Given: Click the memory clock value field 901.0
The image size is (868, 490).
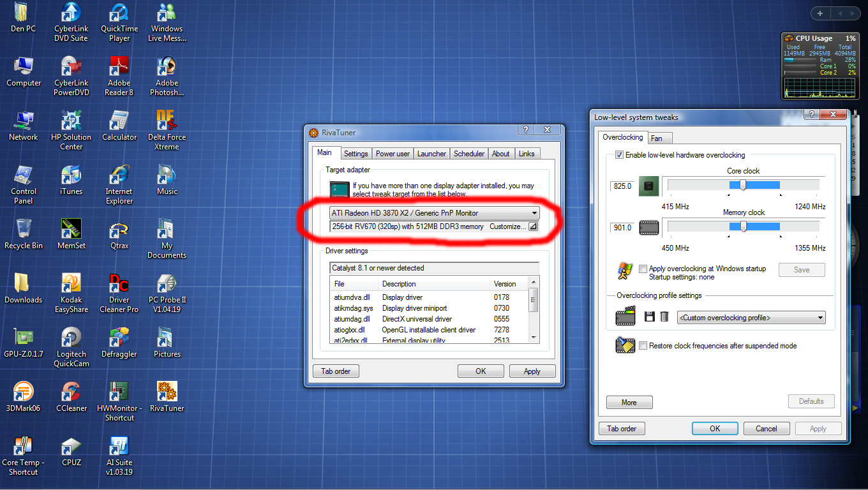Looking at the screenshot, I should tap(622, 228).
